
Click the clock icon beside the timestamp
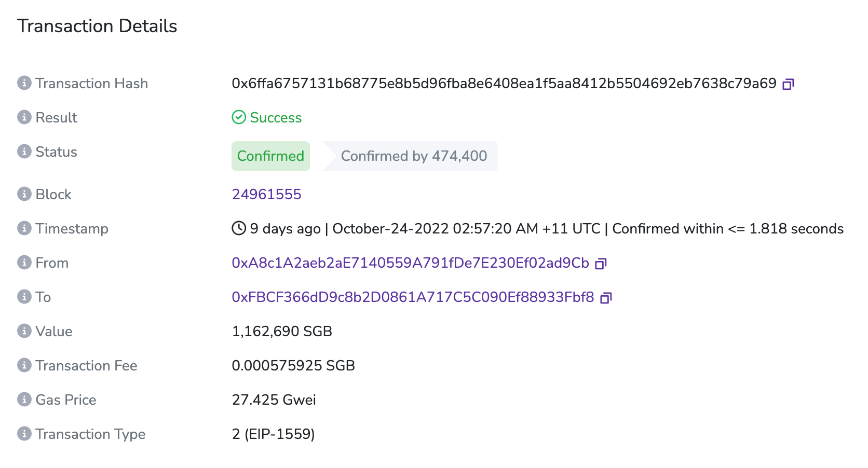[238, 228]
